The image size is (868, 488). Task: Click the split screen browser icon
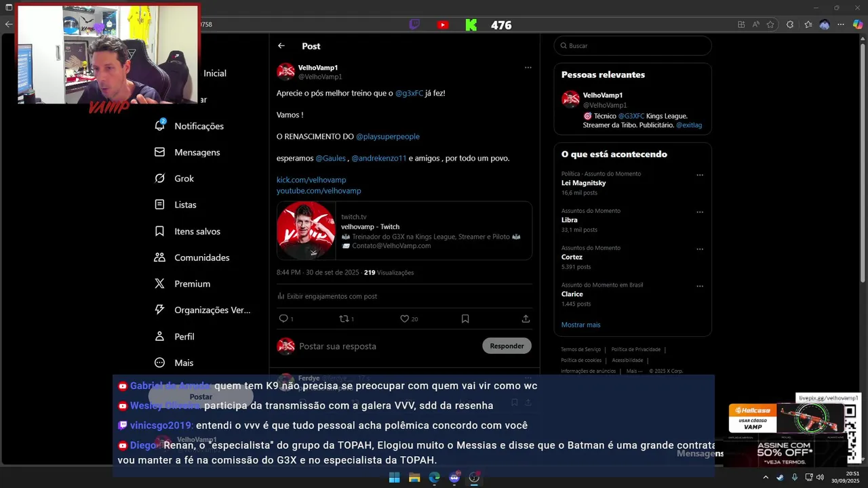pyautogui.click(x=741, y=24)
